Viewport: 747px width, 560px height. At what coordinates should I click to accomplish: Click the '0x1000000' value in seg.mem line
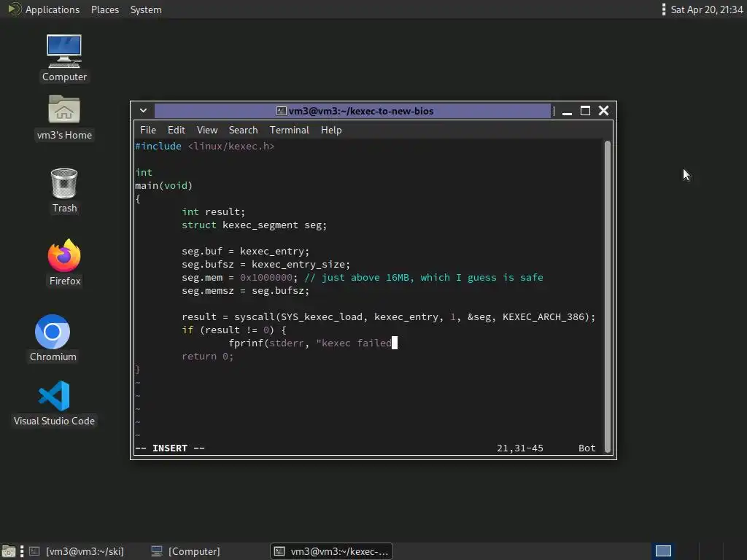pos(266,278)
